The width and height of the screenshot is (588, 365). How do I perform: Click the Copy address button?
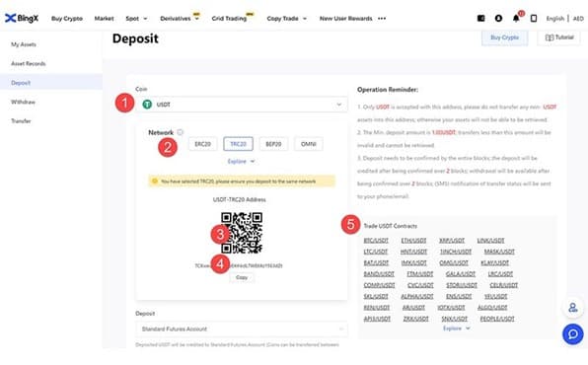[242, 277]
